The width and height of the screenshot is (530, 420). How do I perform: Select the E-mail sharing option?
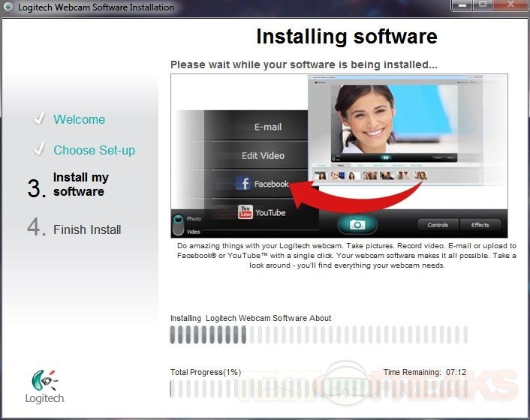(x=267, y=127)
